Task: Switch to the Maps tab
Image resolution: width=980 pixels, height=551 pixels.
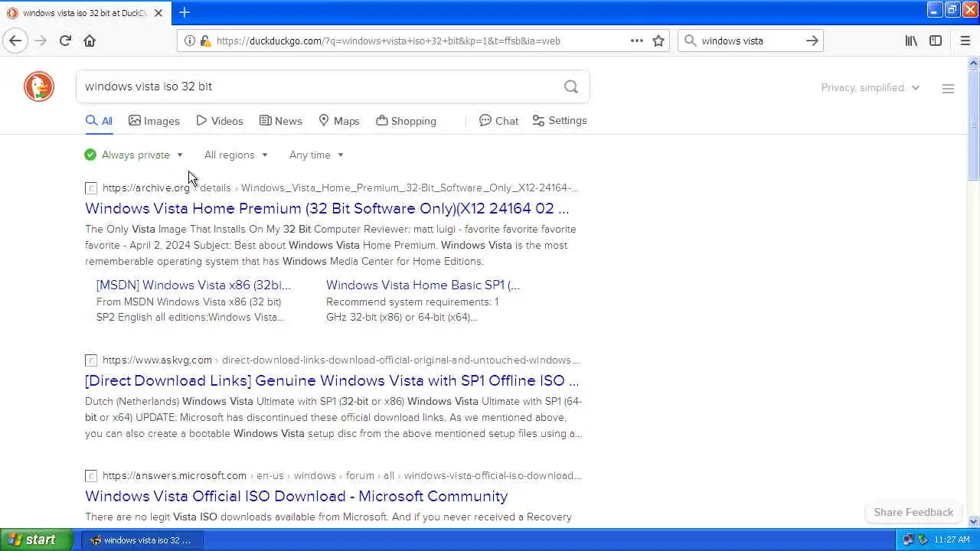Action: coord(339,121)
